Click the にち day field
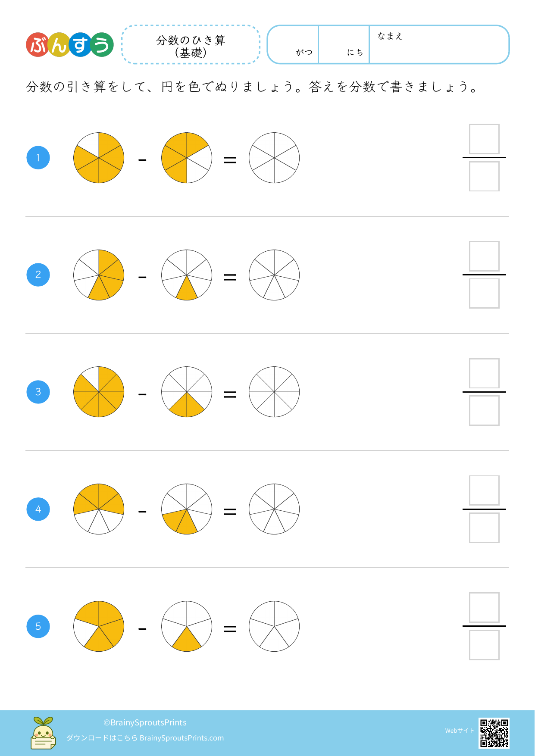Viewport: 535px width, 756px height. point(344,45)
